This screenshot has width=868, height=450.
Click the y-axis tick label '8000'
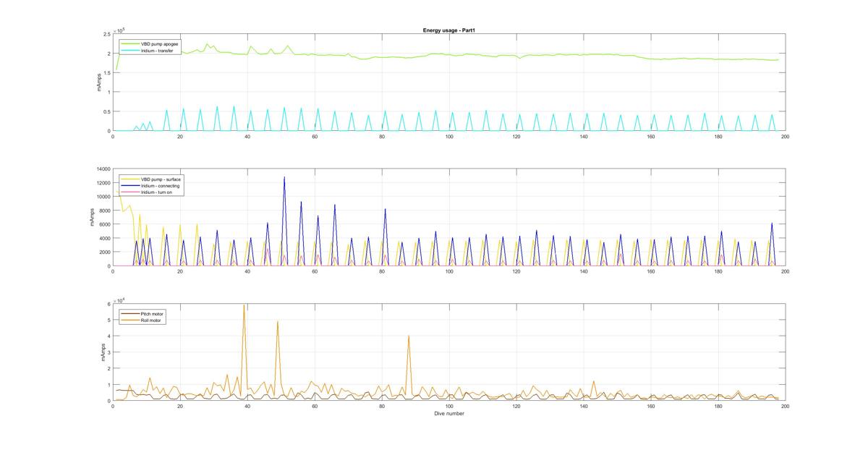point(104,211)
